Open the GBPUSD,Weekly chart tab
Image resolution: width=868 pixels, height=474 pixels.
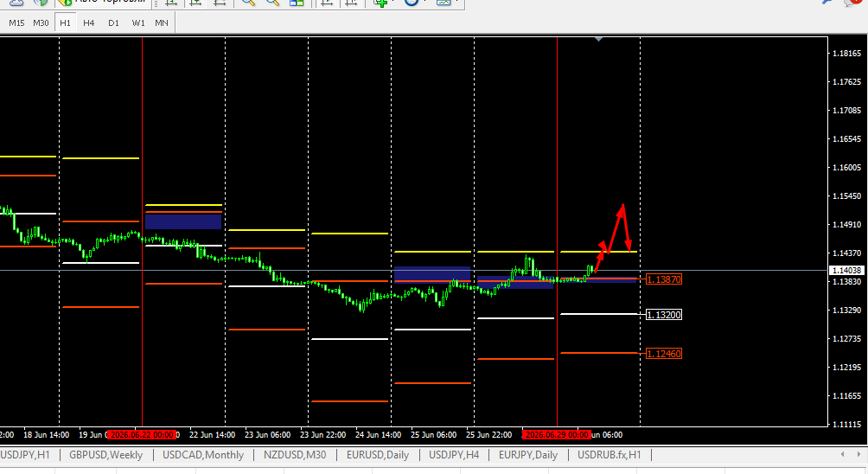pyautogui.click(x=105, y=455)
